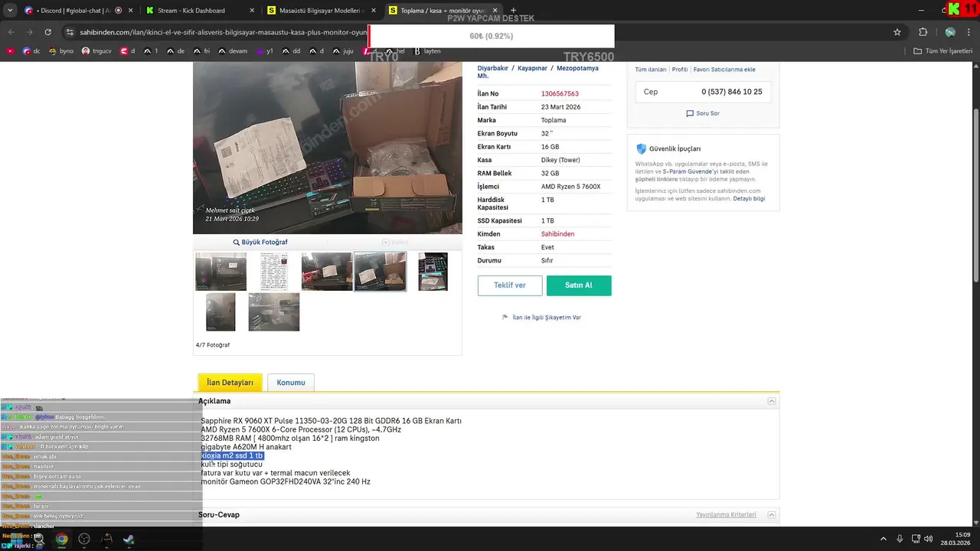Image resolution: width=980 pixels, height=551 pixels.
Task: Open the Steam taskbar icon
Action: 129,539
